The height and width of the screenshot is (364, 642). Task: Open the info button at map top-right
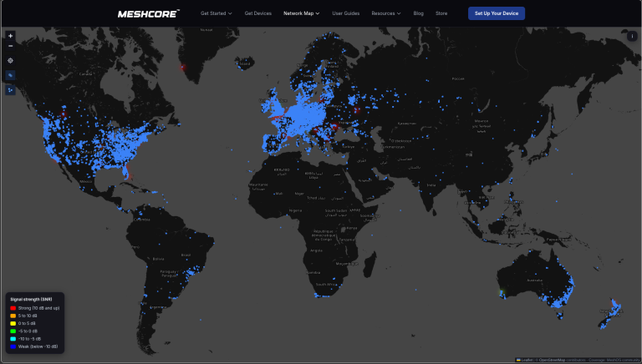coord(632,37)
